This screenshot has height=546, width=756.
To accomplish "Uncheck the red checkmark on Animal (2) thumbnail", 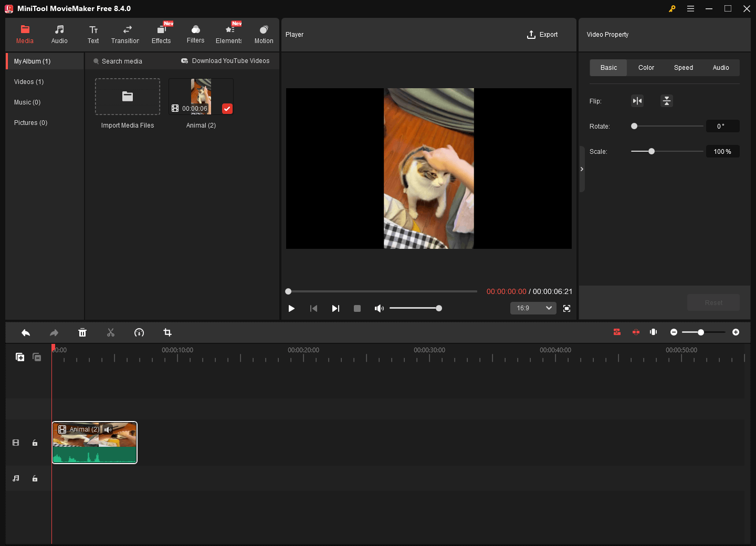I will click(x=227, y=109).
